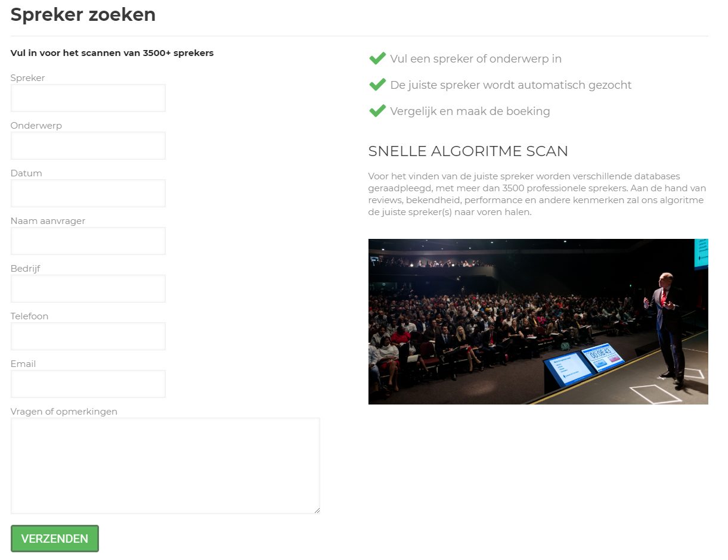The image size is (728, 560).
Task: Click the 'Vergelijk en maak de boeking' text
Action: pyautogui.click(x=470, y=111)
